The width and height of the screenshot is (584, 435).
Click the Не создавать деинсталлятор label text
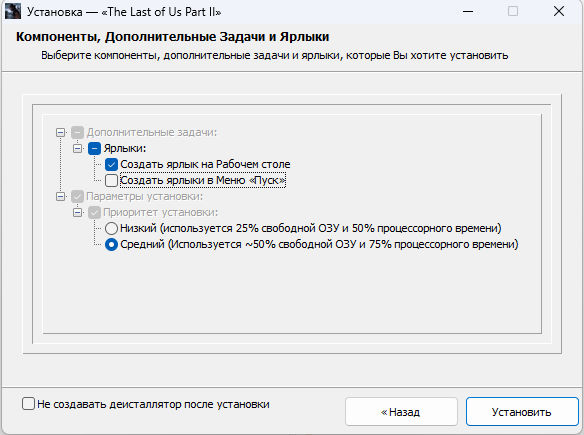coord(153,404)
